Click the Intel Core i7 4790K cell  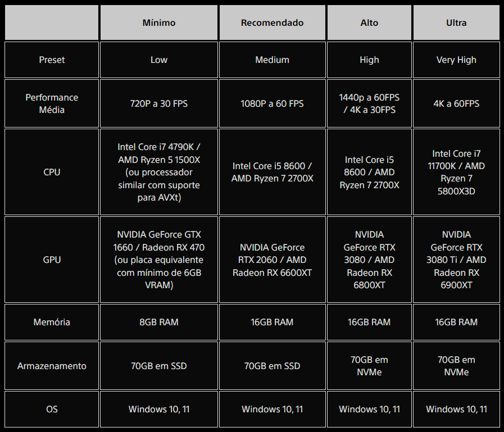point(159,172)
